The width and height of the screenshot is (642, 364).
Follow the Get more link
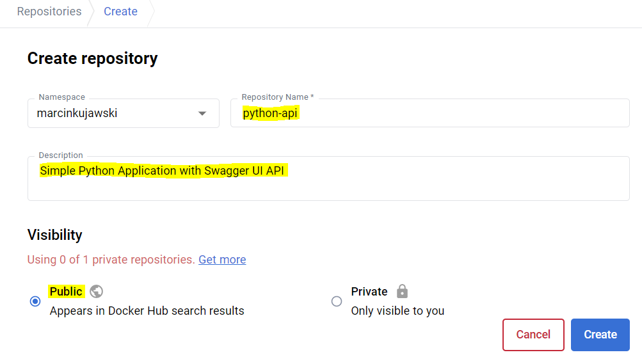(x=222, y=259)
